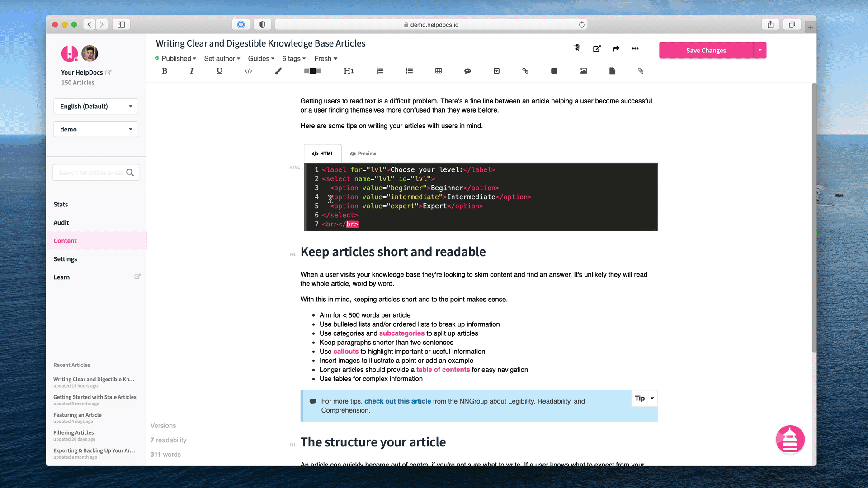Switch to the Preview tab
Screen dimensions: 868x488
coord(363,154)
